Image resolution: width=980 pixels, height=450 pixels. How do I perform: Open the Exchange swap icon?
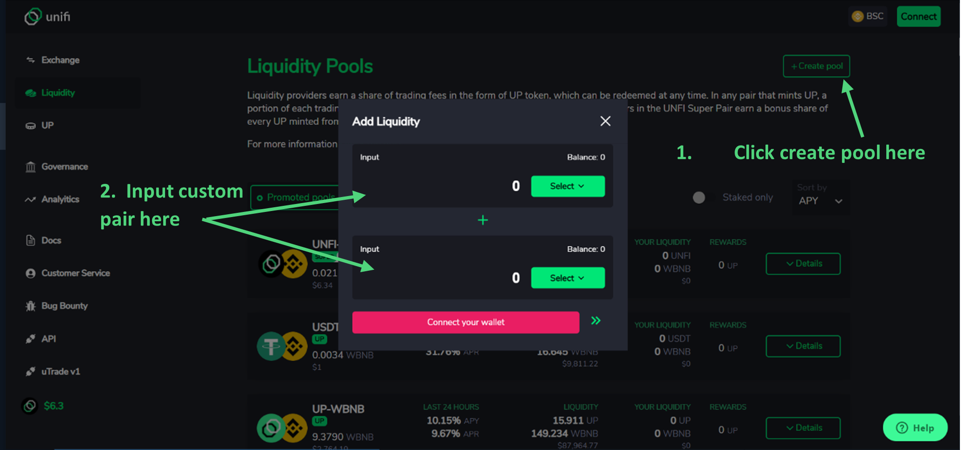(x=30, y=60)
